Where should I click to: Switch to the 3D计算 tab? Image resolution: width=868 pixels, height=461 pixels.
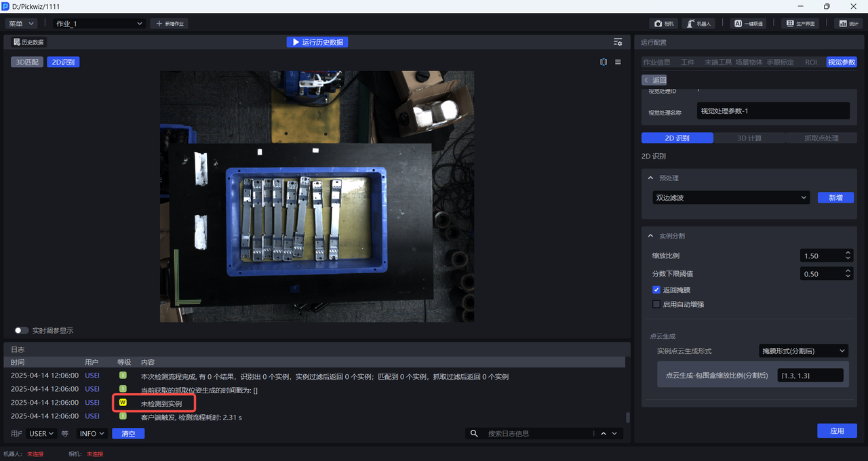(749, 138)
